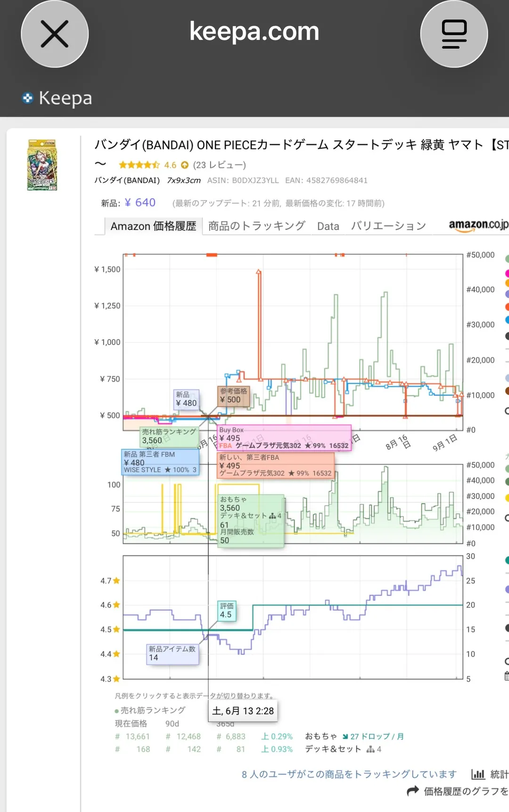
Task: Switch to the 商品のトラッキング tab
Action: click(257, 226)
